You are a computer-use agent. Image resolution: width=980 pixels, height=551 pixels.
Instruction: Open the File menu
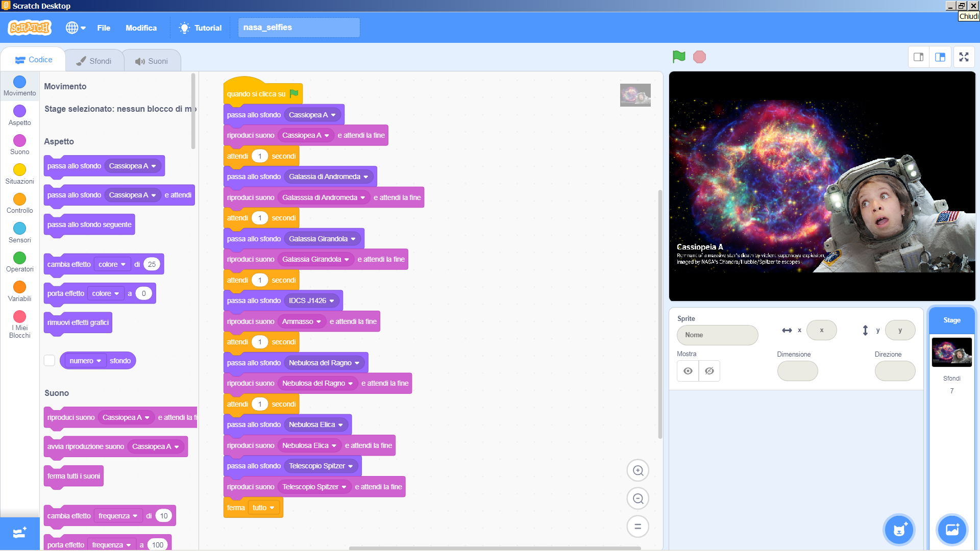pyautogui.click(x=104, y=28)
